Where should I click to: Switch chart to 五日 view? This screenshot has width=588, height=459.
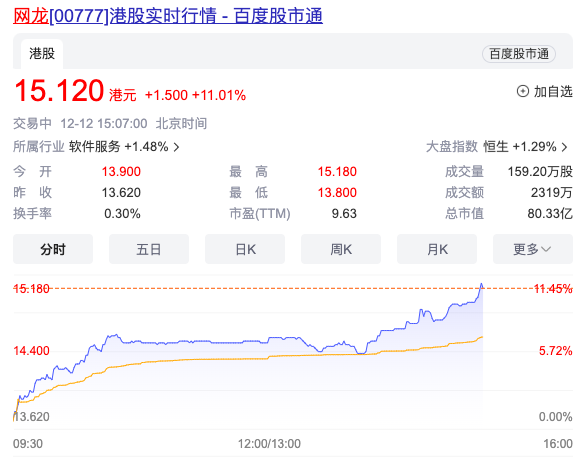149,249
